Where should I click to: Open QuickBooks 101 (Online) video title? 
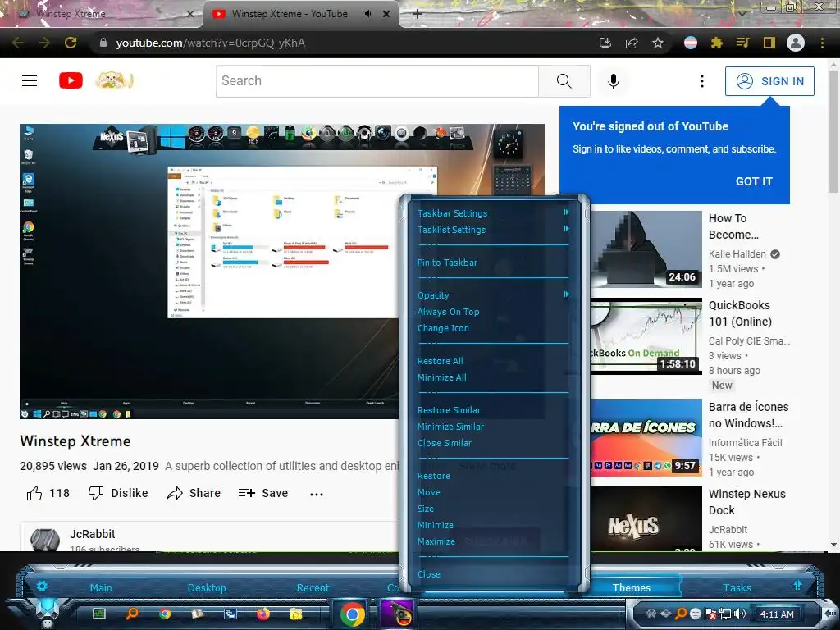pos(740,313)
